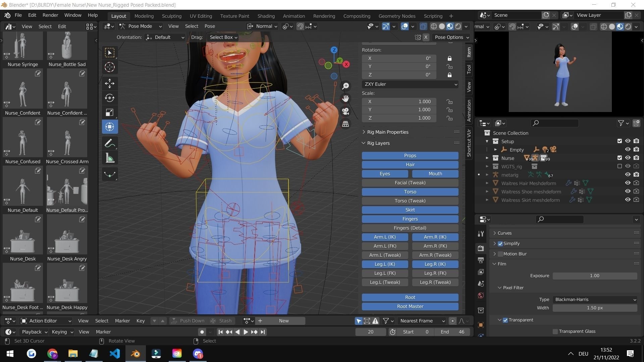Toggle auto keying record button
Viewport: 644px width, 362px height.
pos(202,332)
